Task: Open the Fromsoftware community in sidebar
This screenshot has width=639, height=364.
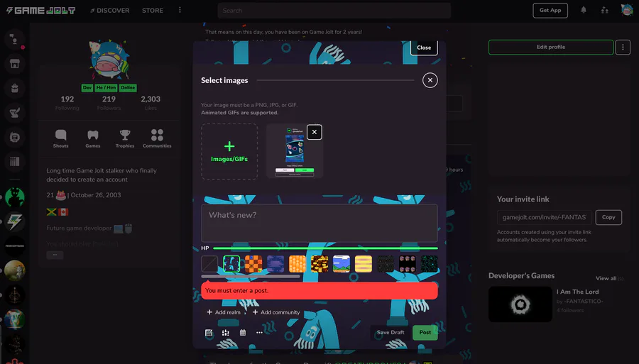Action: [x=15, y=246]
